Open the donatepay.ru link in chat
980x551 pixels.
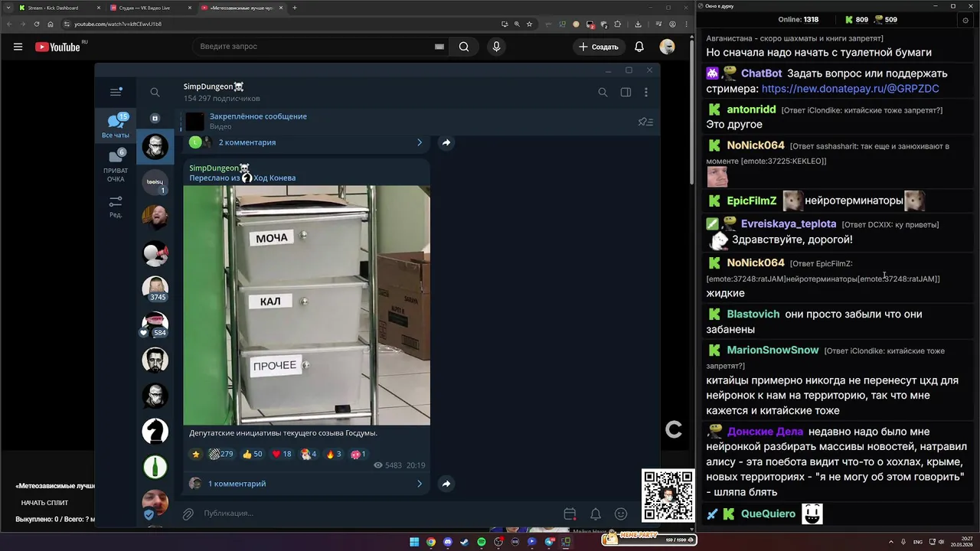point(850,89)
